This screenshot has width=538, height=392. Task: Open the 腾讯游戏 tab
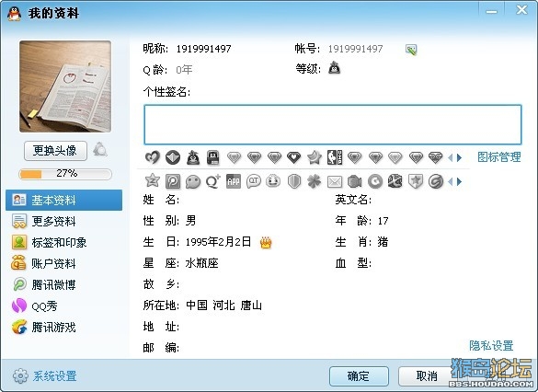(63, 327)
